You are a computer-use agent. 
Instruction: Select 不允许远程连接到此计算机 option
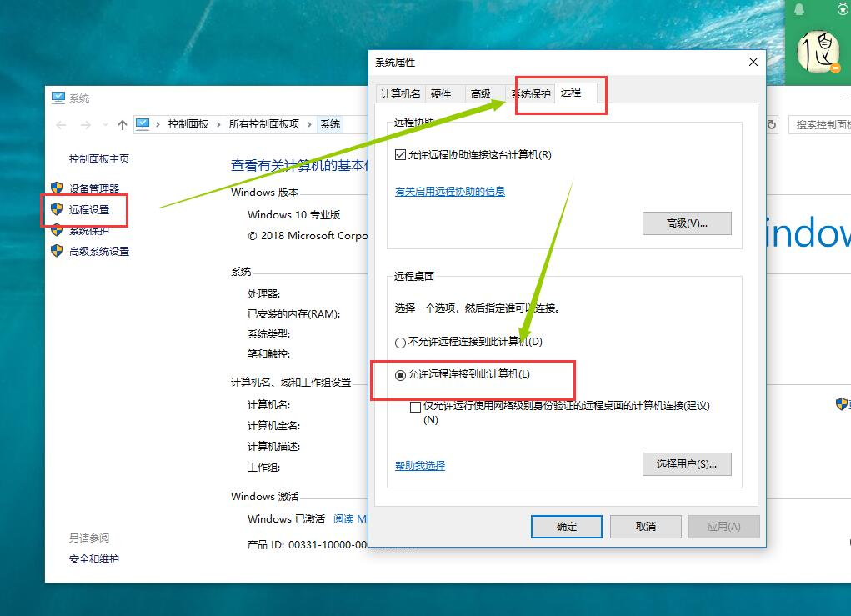[399, 342]
